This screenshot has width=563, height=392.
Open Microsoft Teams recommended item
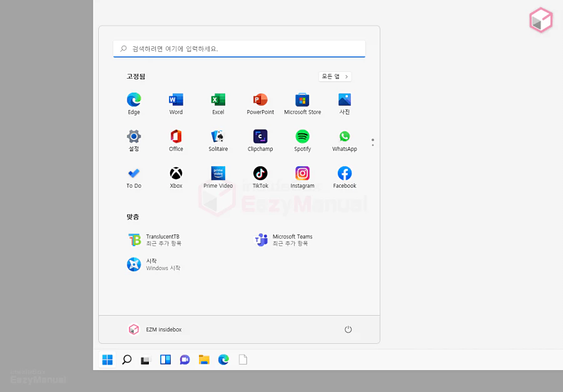pyautogui.click(x=283, y=240)
